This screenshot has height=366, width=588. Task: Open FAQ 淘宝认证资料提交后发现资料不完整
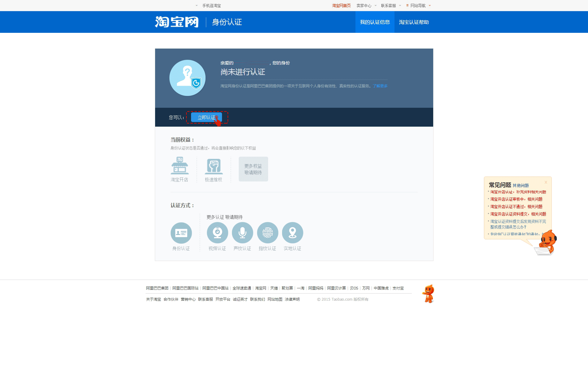pyautogui.click(x=518, y=224)
